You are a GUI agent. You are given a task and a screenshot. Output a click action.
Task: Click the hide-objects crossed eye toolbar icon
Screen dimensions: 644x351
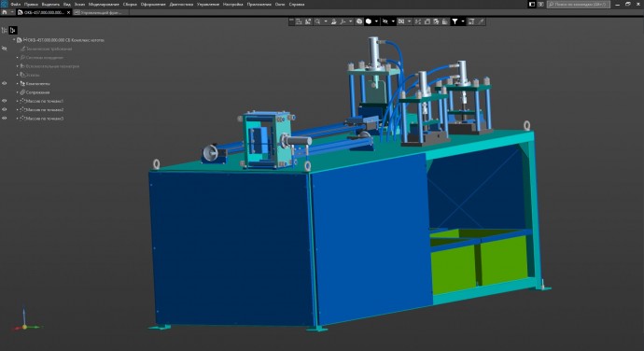(385, 21)
